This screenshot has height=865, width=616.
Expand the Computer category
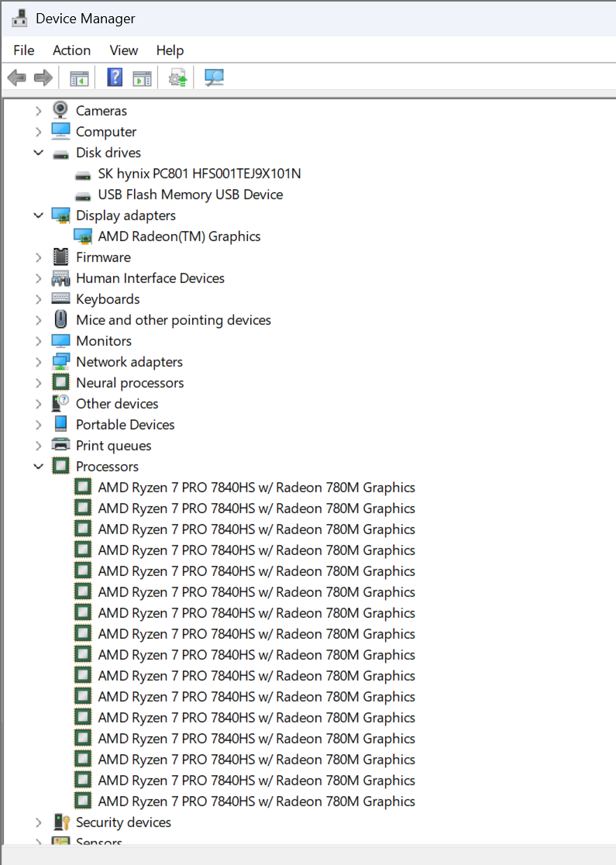coord(38,132)
